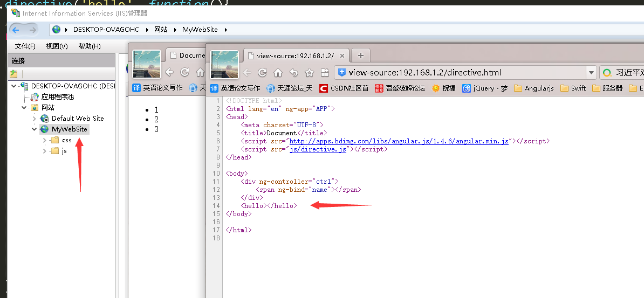
Task: Select the 网站 node in the tree
Action: [47, 108]
